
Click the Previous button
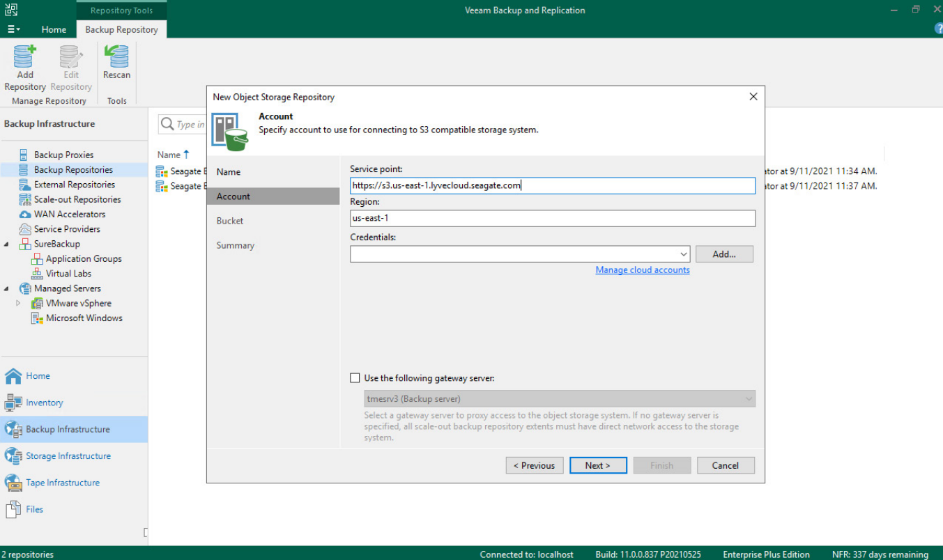pos(535,465)
